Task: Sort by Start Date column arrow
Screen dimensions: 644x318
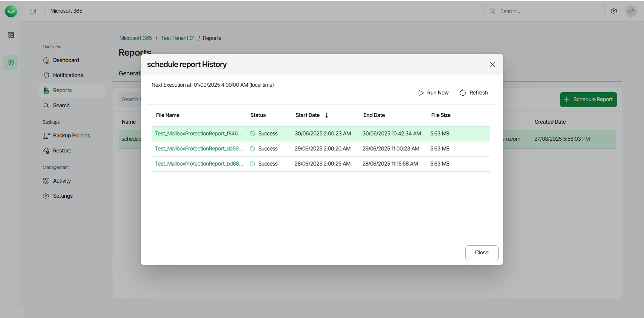Action: pyautogui.click(x=326, y=115)
